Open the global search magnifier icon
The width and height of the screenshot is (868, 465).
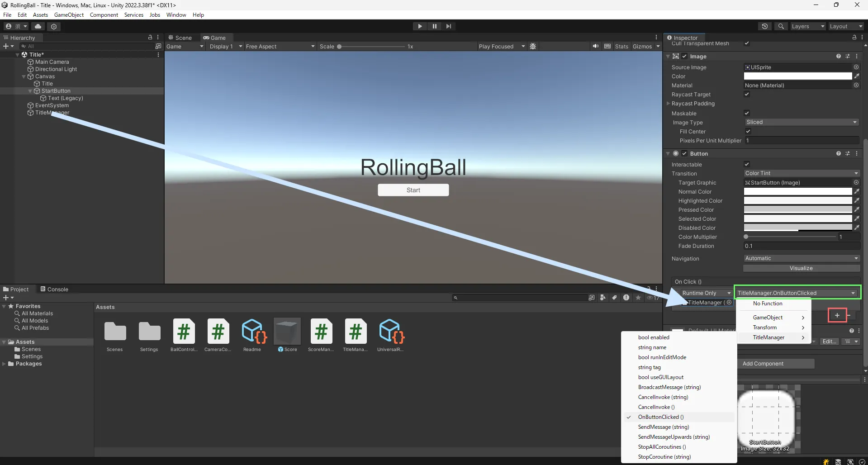pyautogui.click(x=781, y=26)
